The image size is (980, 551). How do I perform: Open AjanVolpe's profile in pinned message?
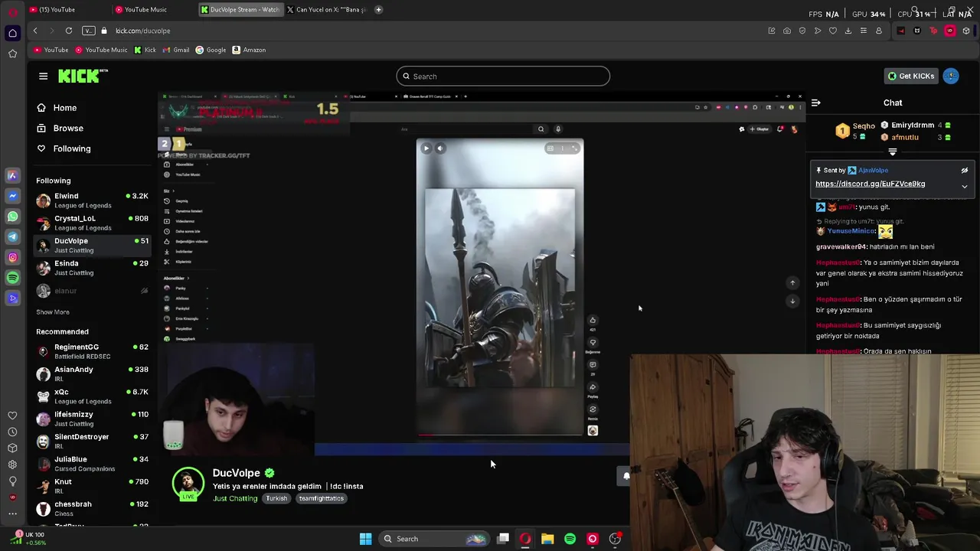click(873, 171)
